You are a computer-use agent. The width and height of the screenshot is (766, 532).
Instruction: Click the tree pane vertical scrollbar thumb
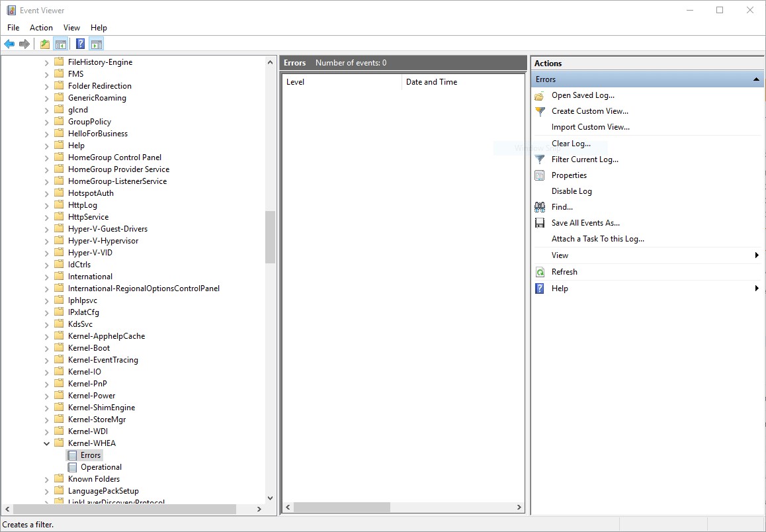coord(270,237)
